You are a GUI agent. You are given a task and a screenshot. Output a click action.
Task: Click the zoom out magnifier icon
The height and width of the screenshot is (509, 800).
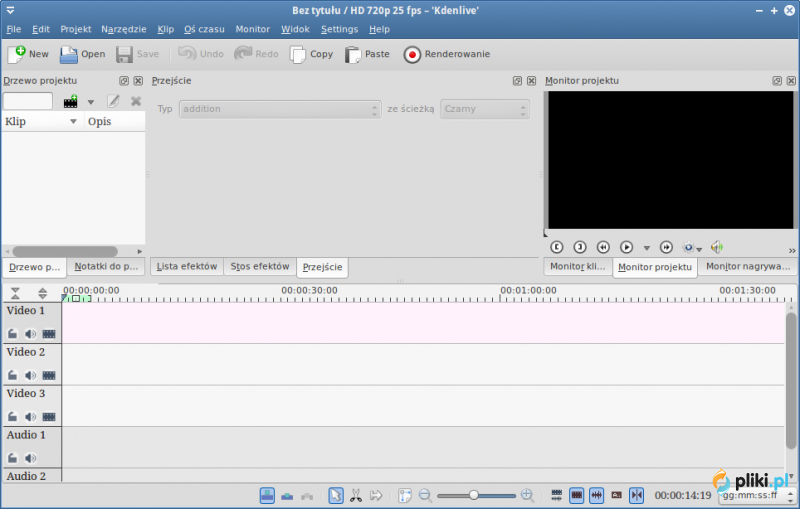tap(425, 495)
